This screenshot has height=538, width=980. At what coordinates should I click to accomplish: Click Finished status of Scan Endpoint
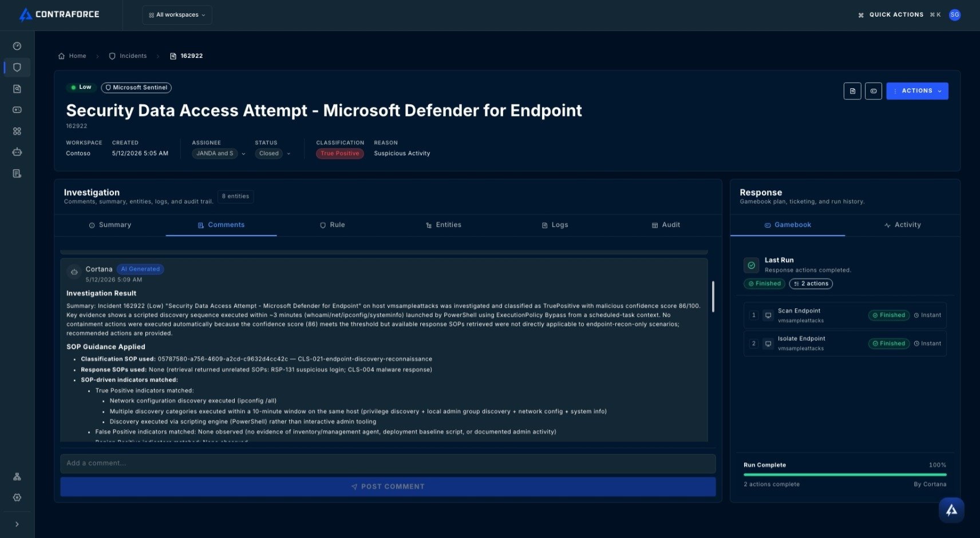pyautogui.click(x=888, y=316)
